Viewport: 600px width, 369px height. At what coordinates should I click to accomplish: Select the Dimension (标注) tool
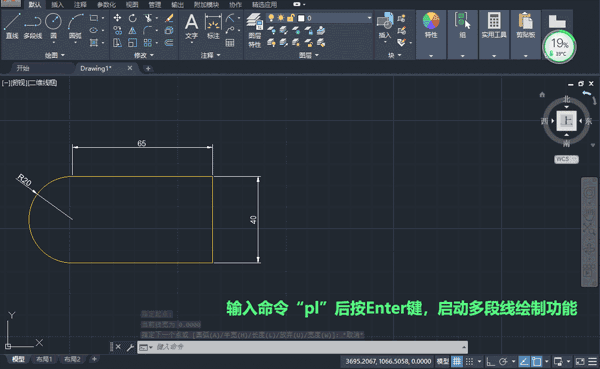pyautogui.click(x=213, y=26)
